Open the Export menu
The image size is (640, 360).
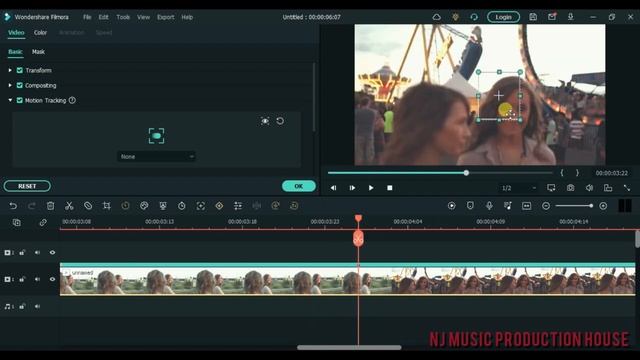point(166,17)
